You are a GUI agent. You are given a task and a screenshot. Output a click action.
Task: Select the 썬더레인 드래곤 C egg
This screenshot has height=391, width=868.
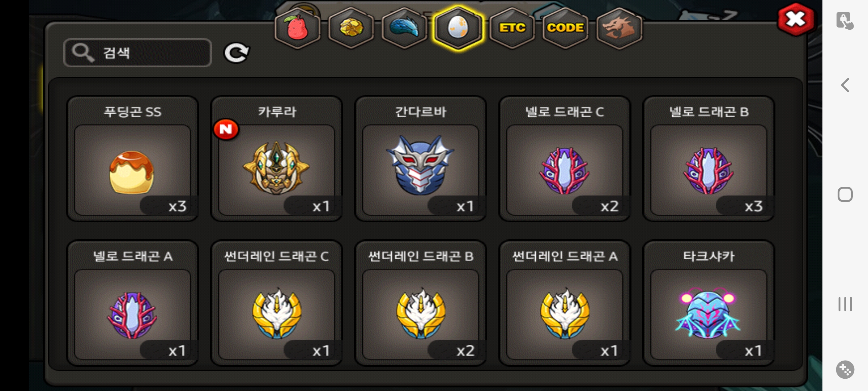[277, 303]
